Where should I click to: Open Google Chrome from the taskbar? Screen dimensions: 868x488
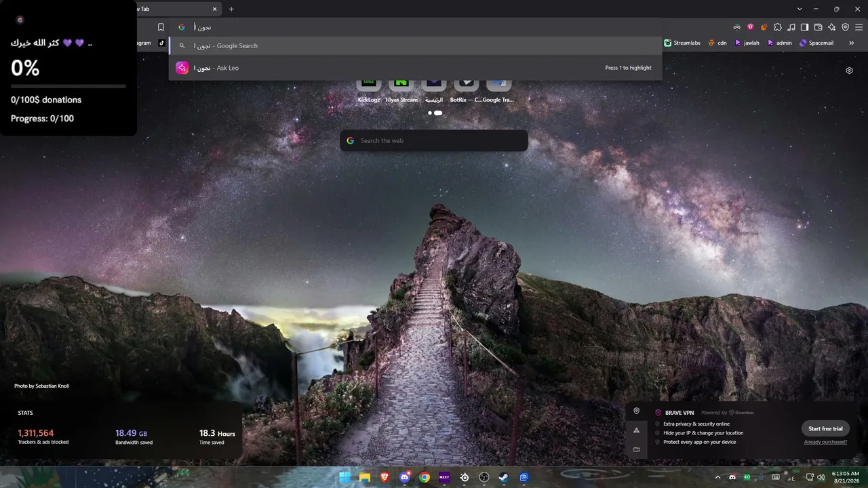425,477
